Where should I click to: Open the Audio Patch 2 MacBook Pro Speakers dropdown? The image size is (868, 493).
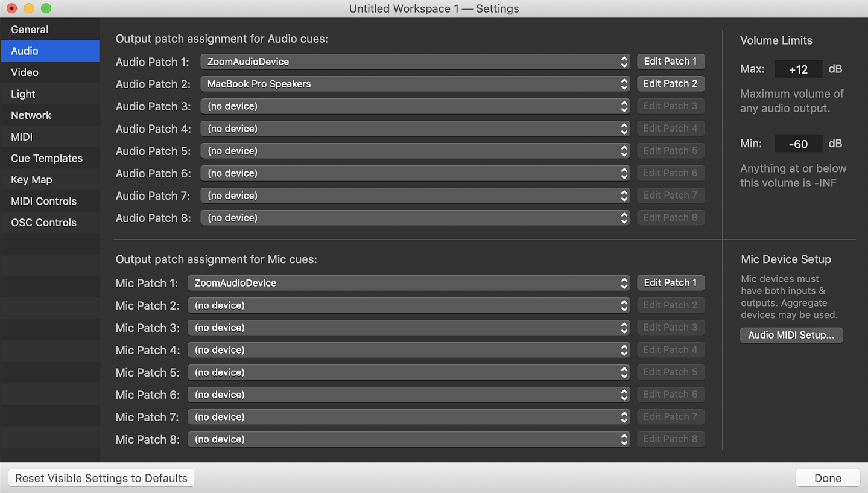(415, 84)
